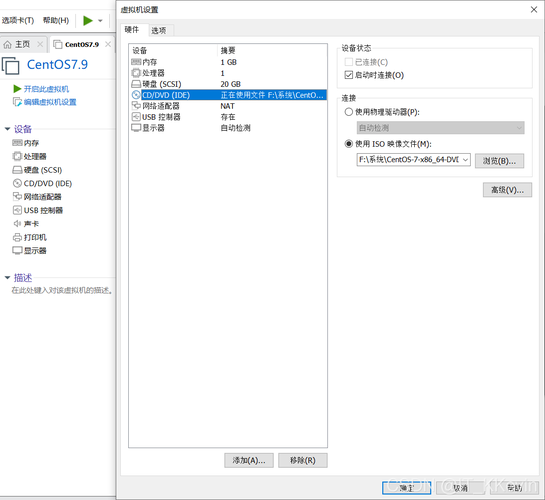The height and width of the screenshot is (500, 545).
Task: Click the home icon on the 主页 tab
Action: point(7,44)
